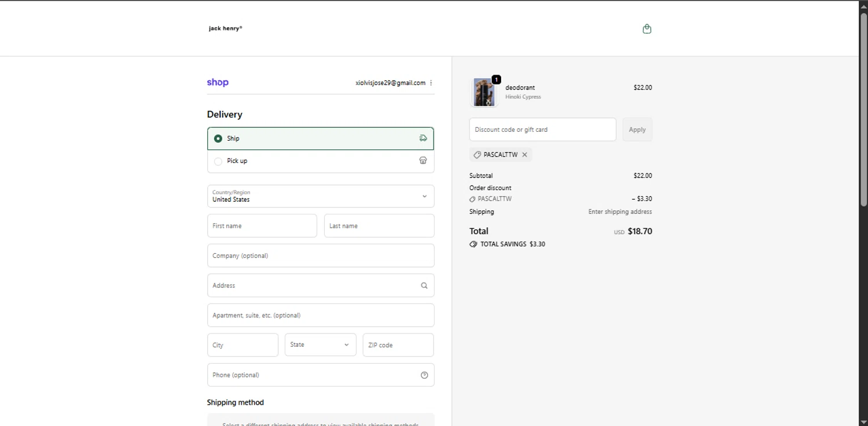Click the deodorant product thumbnail
Image resolution: width=868 pixels, height=426 pixels.
click(484, 92)
